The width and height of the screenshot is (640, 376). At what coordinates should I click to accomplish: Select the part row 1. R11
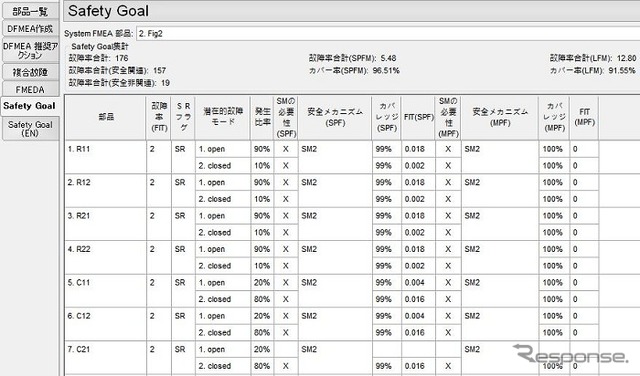coord(105,157)
